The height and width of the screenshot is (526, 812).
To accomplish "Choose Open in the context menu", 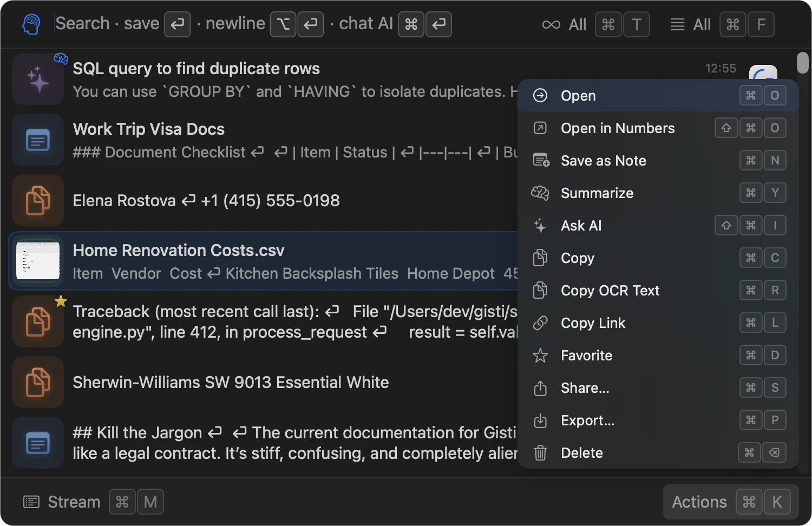I will [x=658, y=96].
